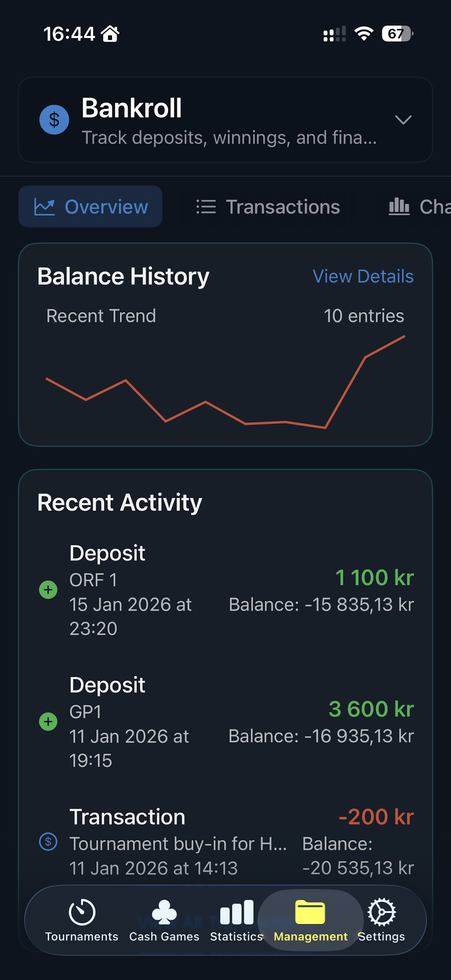Switch to the Overview tab
Image resolution: width=451 pixels, height=980 pixels.
(91, 207)
